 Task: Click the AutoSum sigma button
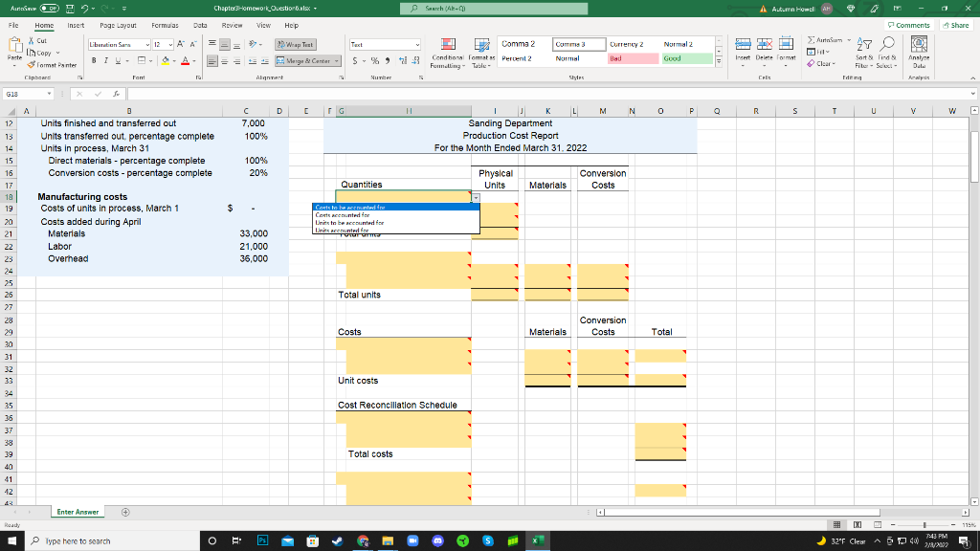(824, 40)
